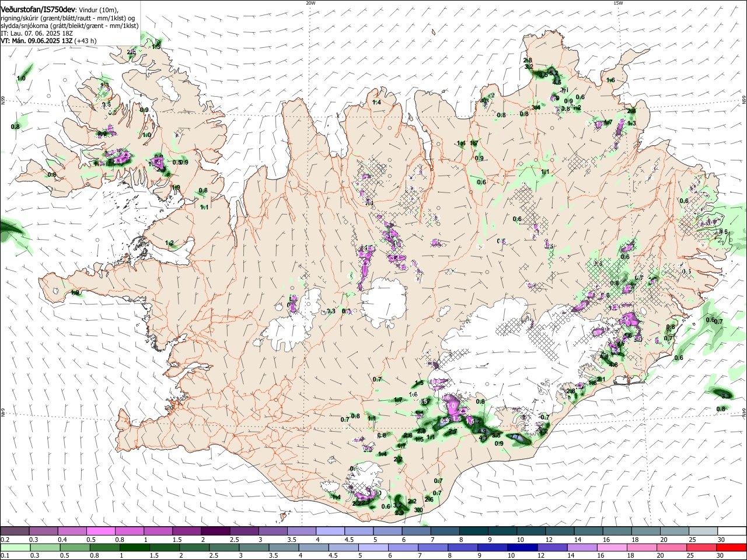Click the 20W longitude label
The width and height of the screenshot is (747, 560).
tap(310, 3)
